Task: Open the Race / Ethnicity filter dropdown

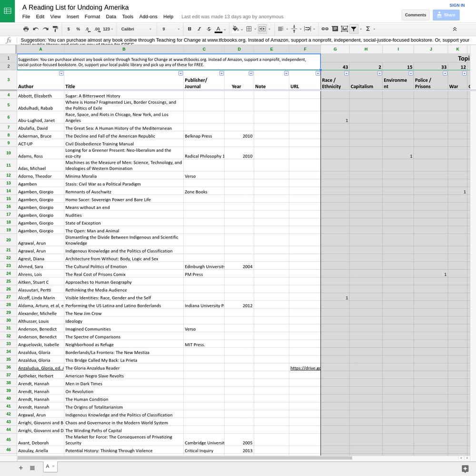Action: pyautogui.click(x=347, y=73)
